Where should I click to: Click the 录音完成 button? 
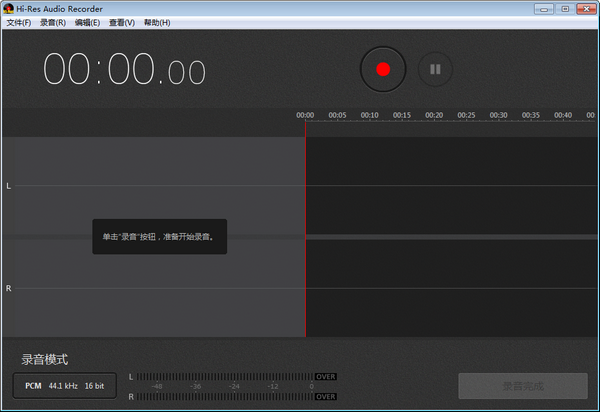[522, 386]
